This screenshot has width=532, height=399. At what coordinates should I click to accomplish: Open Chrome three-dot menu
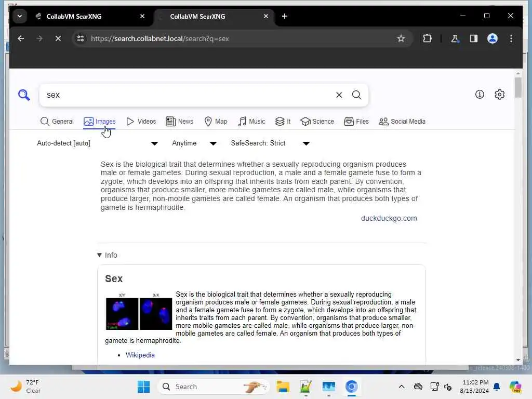511,38
